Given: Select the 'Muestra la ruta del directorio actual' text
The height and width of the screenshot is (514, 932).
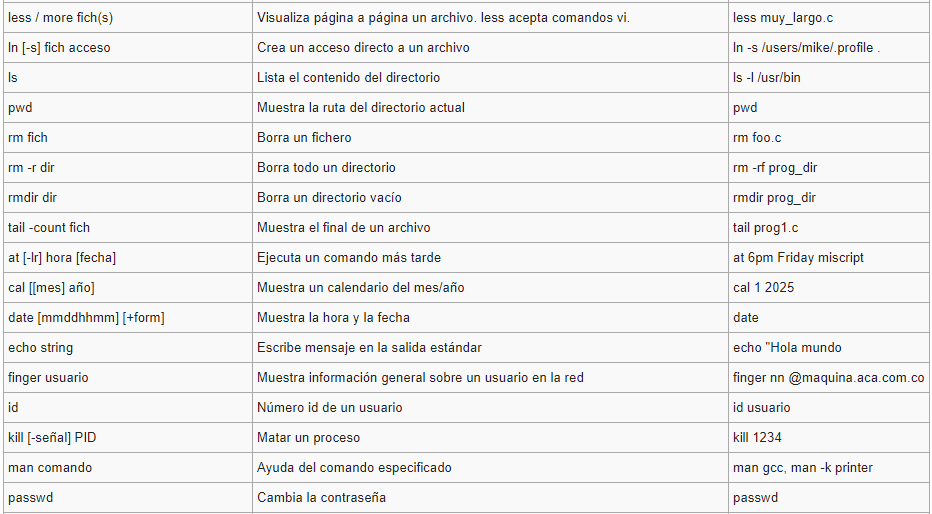Looking at the screenshot, I should coord(361,108).
